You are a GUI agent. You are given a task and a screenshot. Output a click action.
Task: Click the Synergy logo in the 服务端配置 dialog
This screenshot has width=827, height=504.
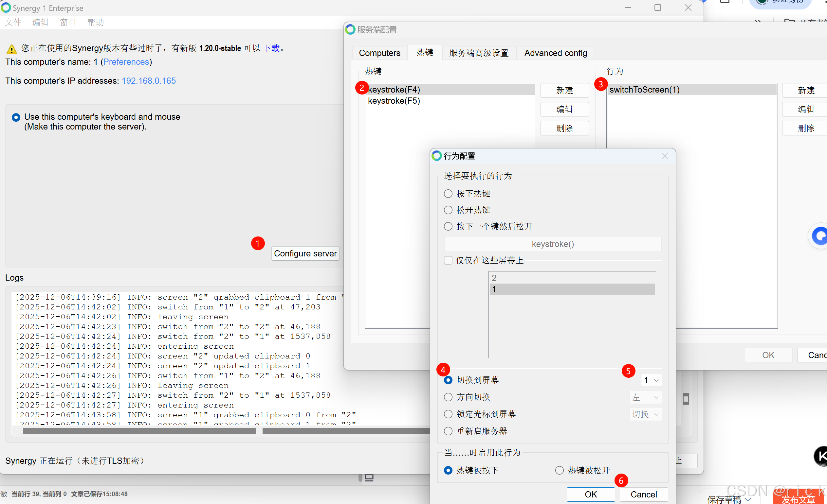coord(350,29)
